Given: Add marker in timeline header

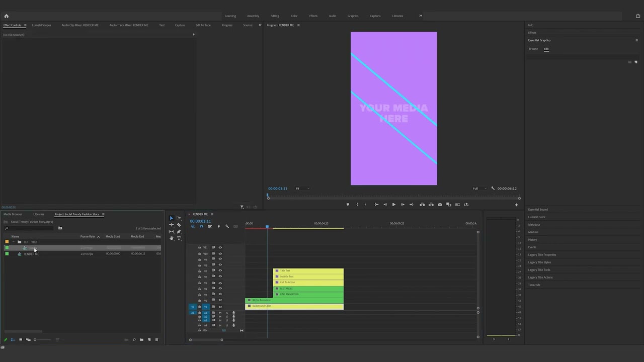Looking at the screenshot, I should [218, 226].
